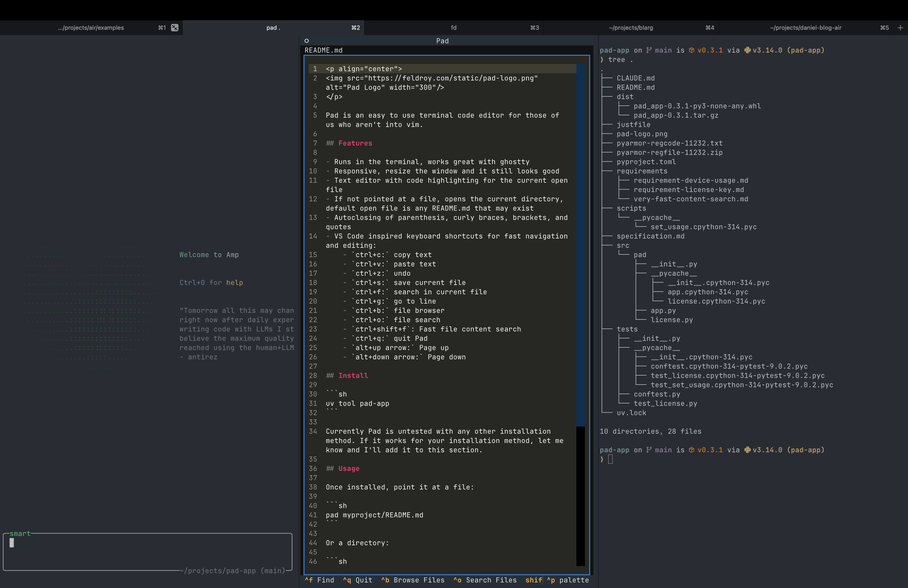This screenshot has height=588, width=908.
Task: Open the palette from the Pad footer
Action: click(x=569, y=580)
